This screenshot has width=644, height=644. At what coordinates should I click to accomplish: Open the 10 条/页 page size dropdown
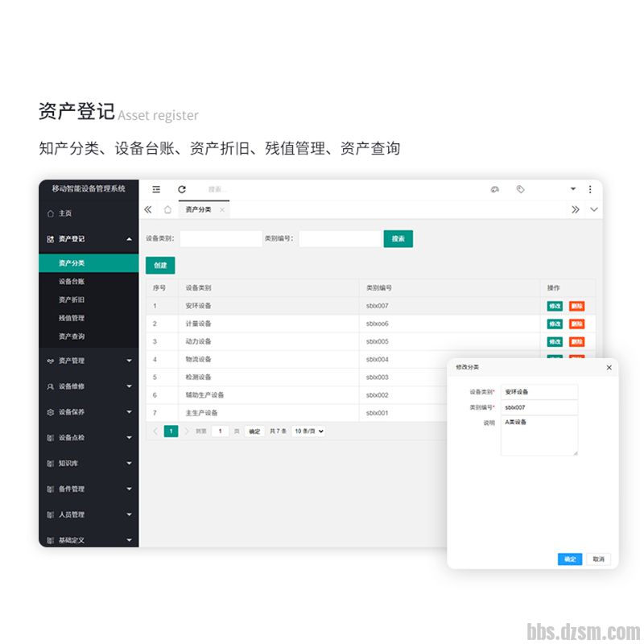(x=308, y=431)
